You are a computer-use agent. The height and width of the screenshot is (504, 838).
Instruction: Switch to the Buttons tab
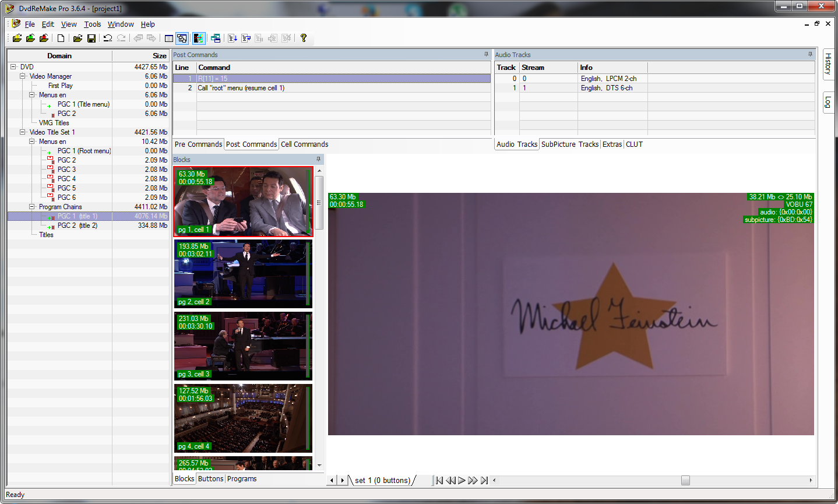[x=210, y=479]
